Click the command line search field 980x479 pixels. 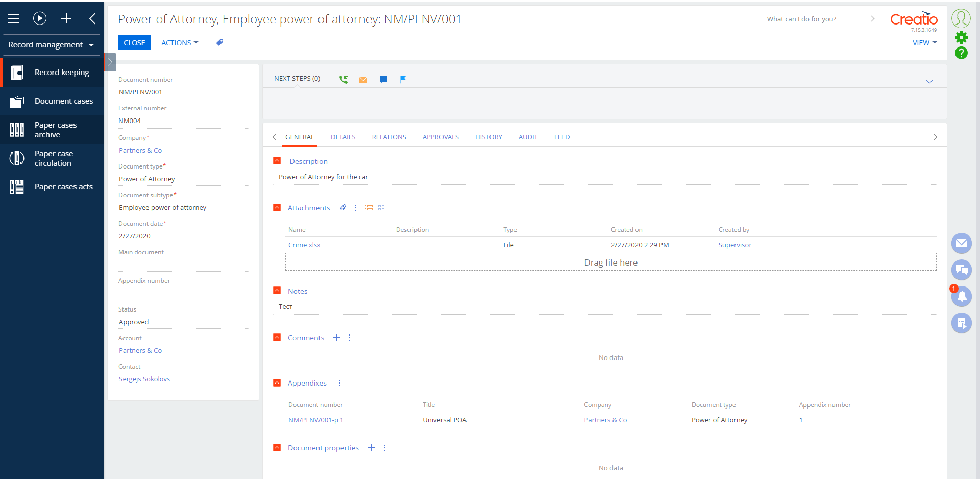point(816,19)
